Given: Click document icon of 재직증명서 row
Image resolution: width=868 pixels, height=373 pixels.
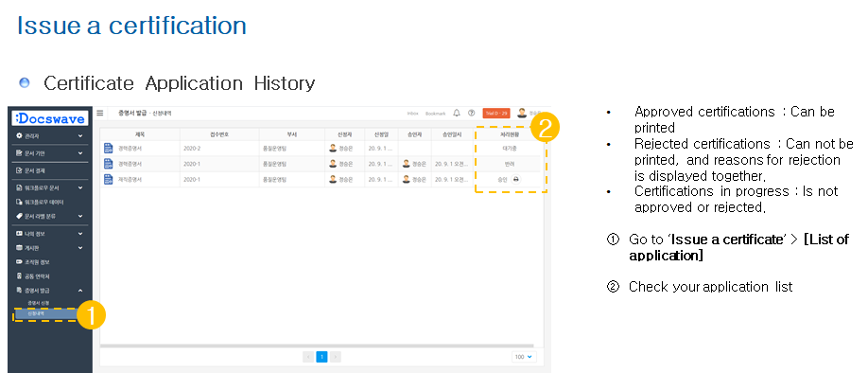Looking at the screenshot, I should click(109, 179).
